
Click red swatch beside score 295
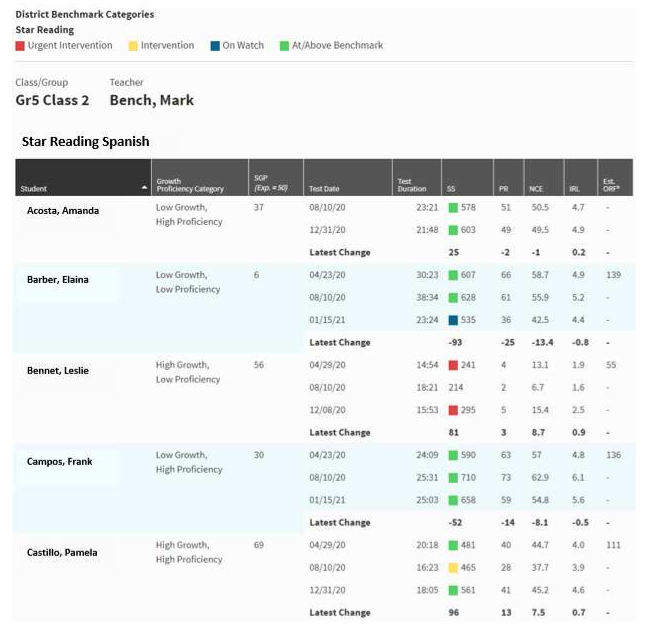click(x=453, y=410)
